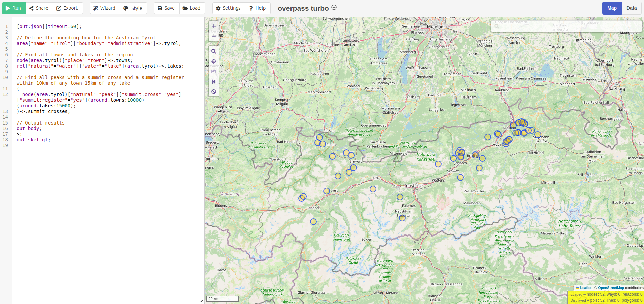Viewport: 644px width, 304px height.
Task: Zoom out on the map
Action: 214,36
